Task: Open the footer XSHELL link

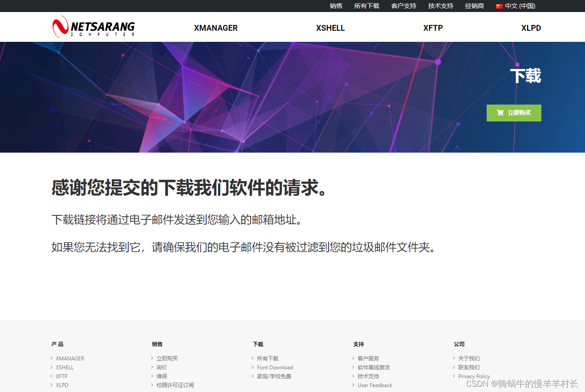Action: point(65,368)
